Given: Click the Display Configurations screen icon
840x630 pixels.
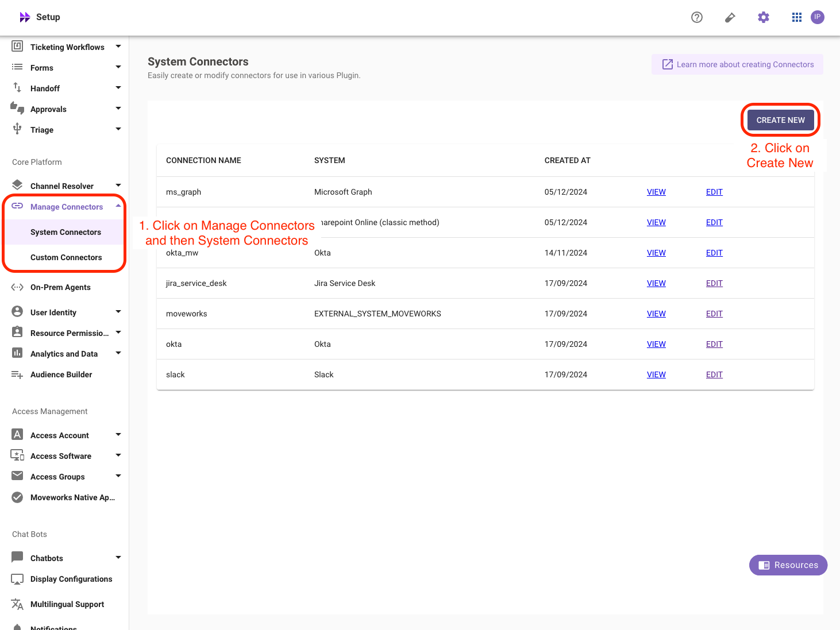Looking at the screenshot, I should pyautogui.click(x=17, y=579).
